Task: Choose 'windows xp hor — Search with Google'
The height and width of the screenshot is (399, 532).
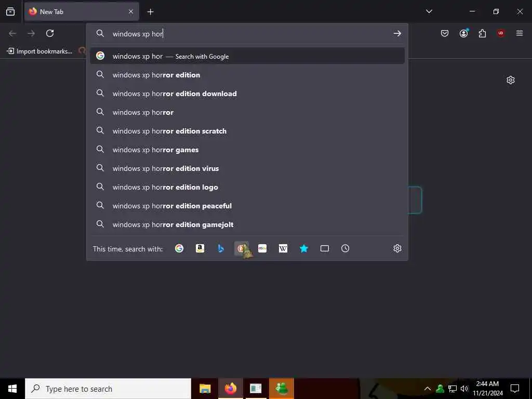Action: pyautogui.click(x=247, y=56)
